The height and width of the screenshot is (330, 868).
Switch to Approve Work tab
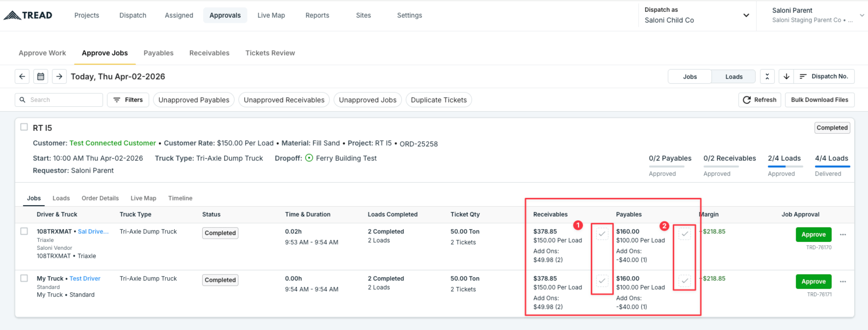[x=42, y=53]
